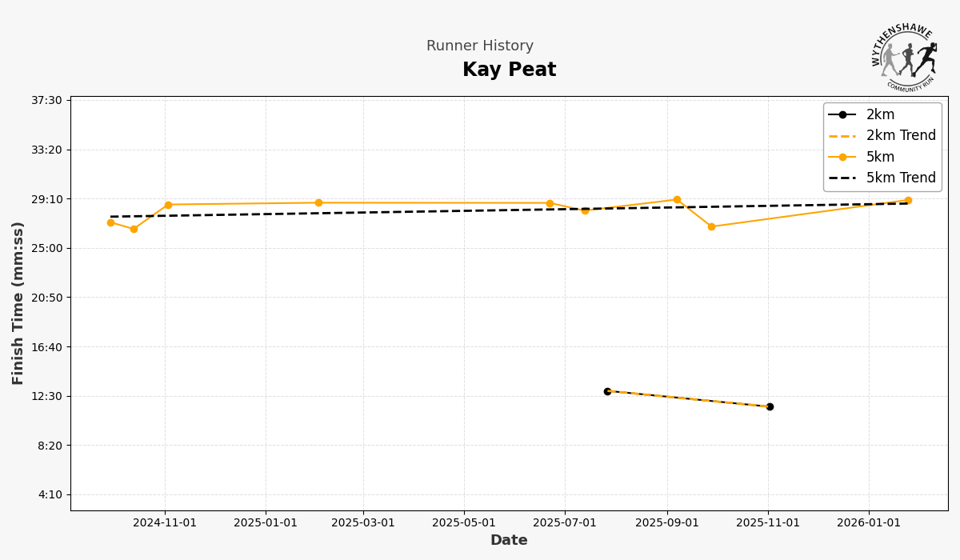Select the first 5km data point
This screenshot has height=560, width=960.
110,222
